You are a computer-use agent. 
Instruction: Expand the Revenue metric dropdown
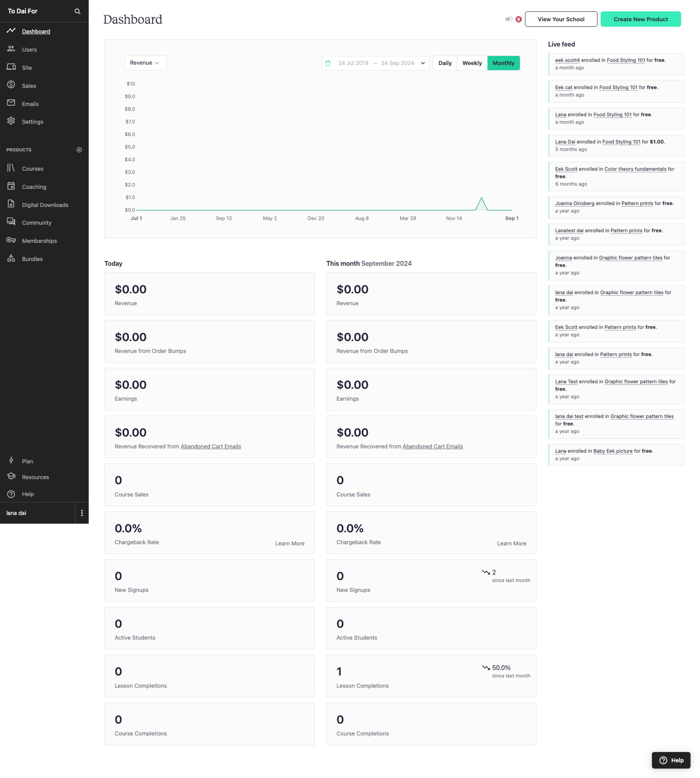[x=145, y=63]
